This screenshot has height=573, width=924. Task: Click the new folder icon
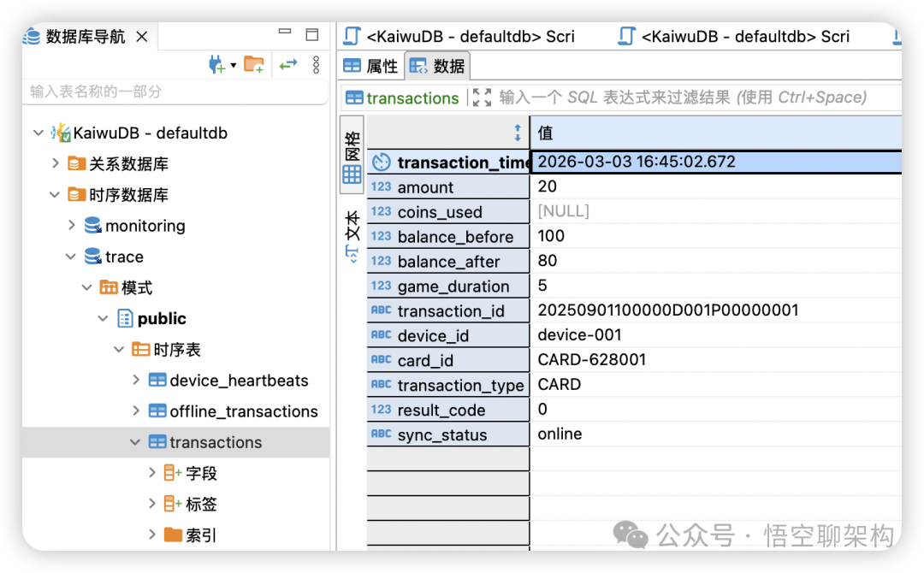pos(254,65)
